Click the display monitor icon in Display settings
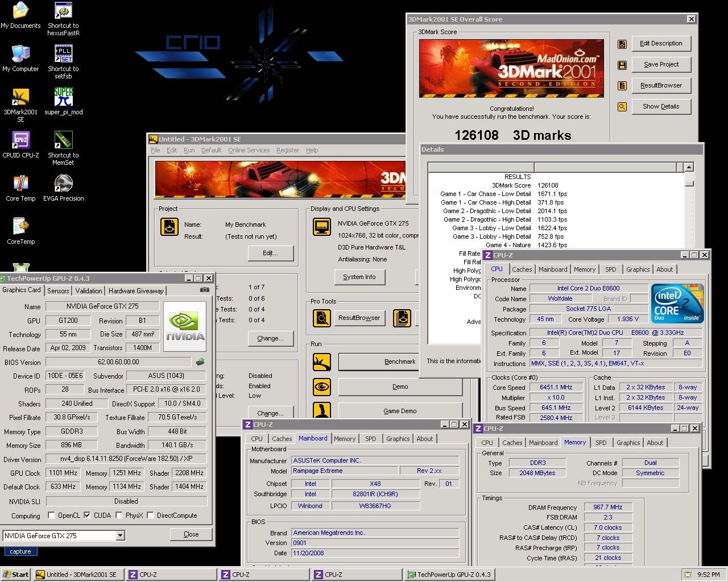Screen dimensions: 728x582 [x=322, y=226]
